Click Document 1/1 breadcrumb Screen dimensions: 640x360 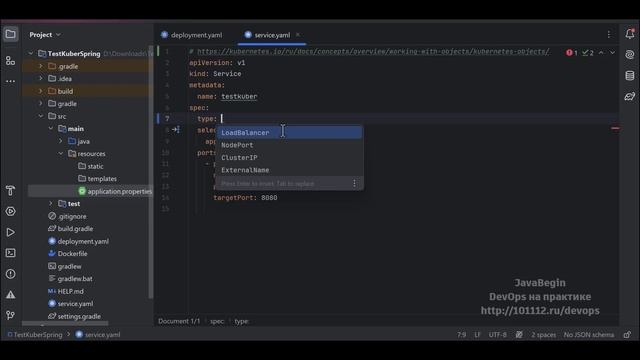pyautogui.click(x=179, y=321)
